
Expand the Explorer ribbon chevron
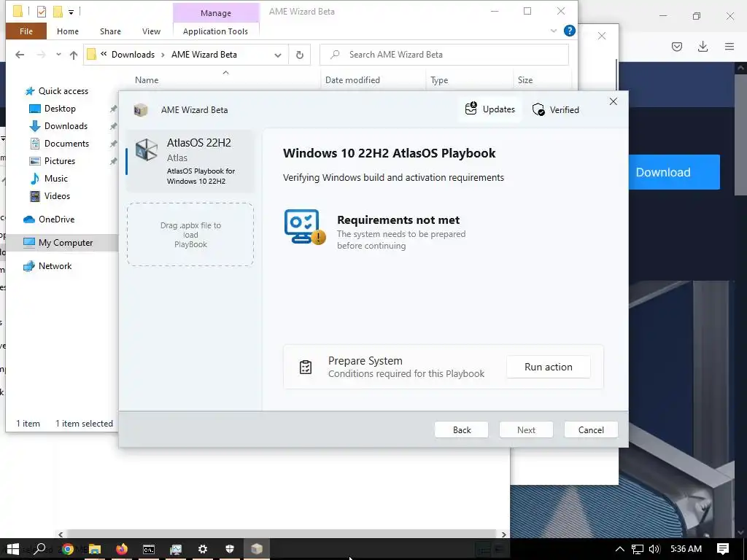553,31
